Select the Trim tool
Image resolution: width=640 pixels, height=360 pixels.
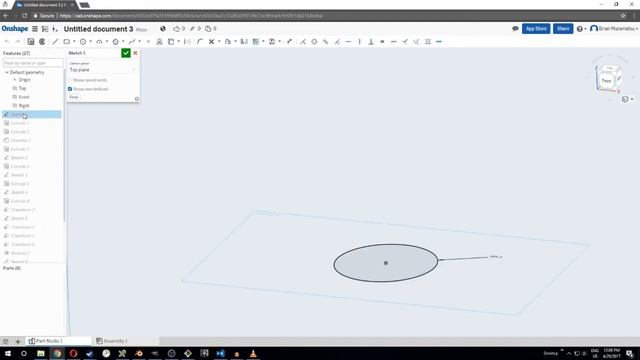(x=211, y=42)
